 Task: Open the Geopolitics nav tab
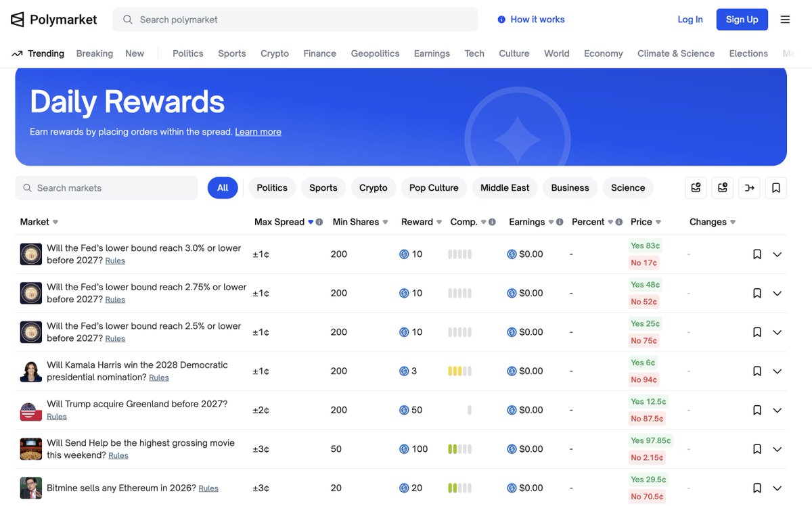(x=375, y=53)
